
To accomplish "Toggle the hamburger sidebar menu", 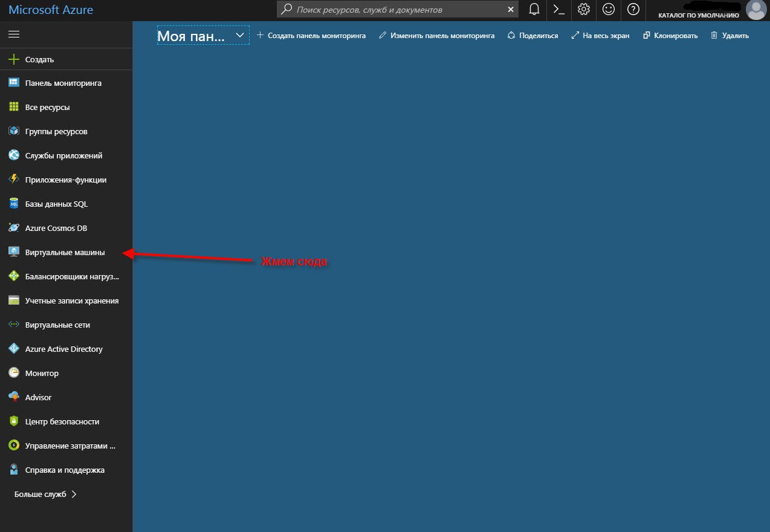I will point(14,34).
